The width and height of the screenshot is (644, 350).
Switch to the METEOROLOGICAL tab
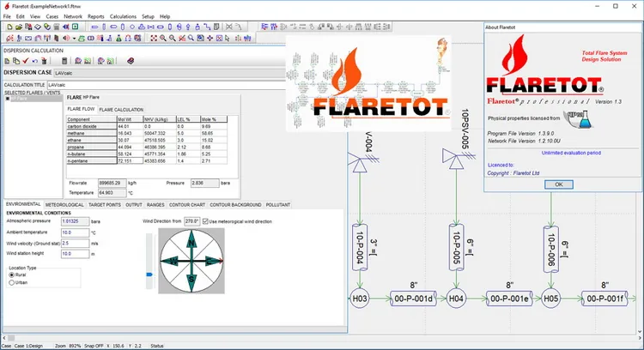coord(64,205)
